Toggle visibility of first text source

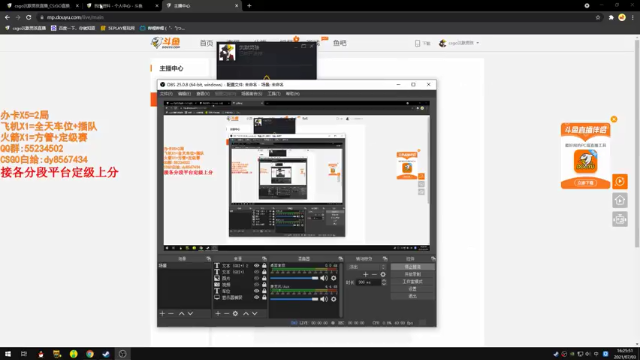point(256,266)
